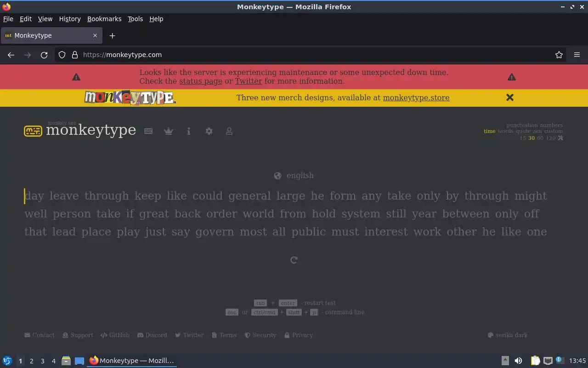Click the Privacy footer link
This screenshot has width=588, height=368.
[x=299, y=335]
